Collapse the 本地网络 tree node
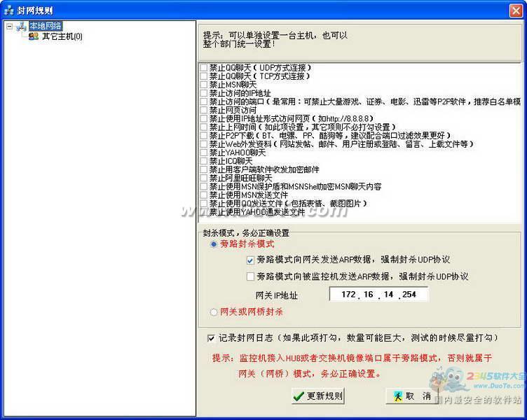The image size is (527, 420). tap(9, 26)
